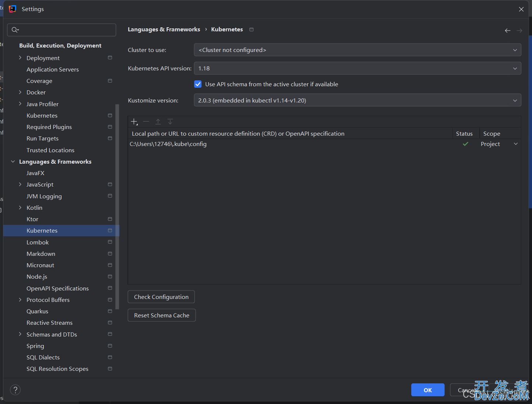Toggle Use API schema from active cluster
Viewport: 532px width, 404px height.
[198, 84]
